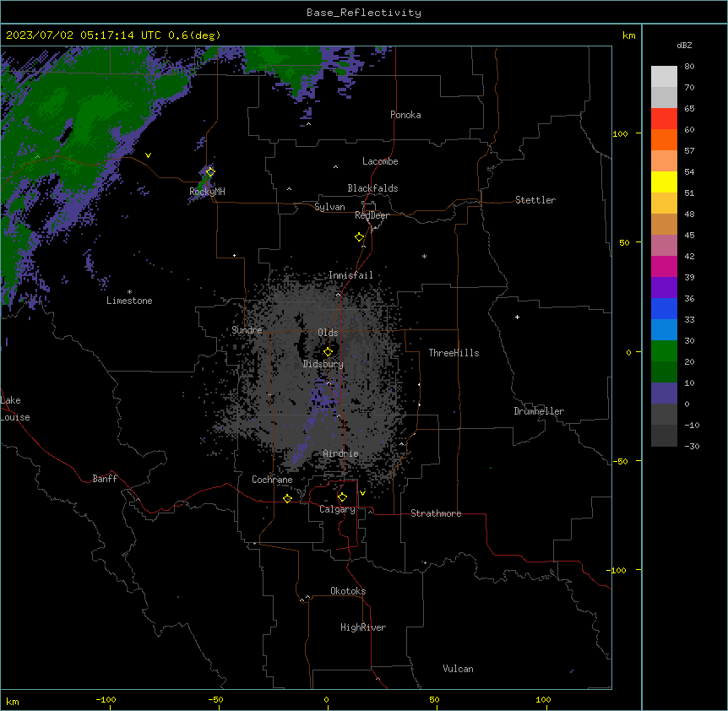Click the yellow station marker at Olds
728x711 pixels.
(328, 351)
